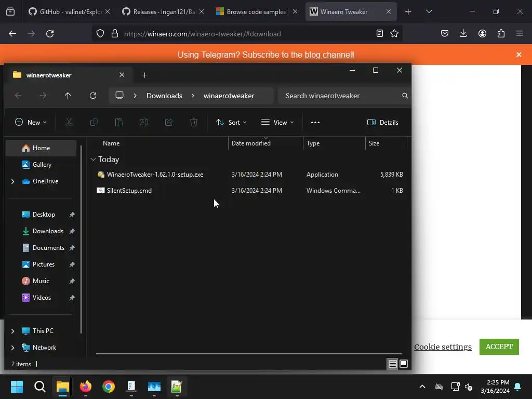Open the Sort dropdown menu
Image resolution: width=532 pixels, height=399 pixels.
[231, 123]
